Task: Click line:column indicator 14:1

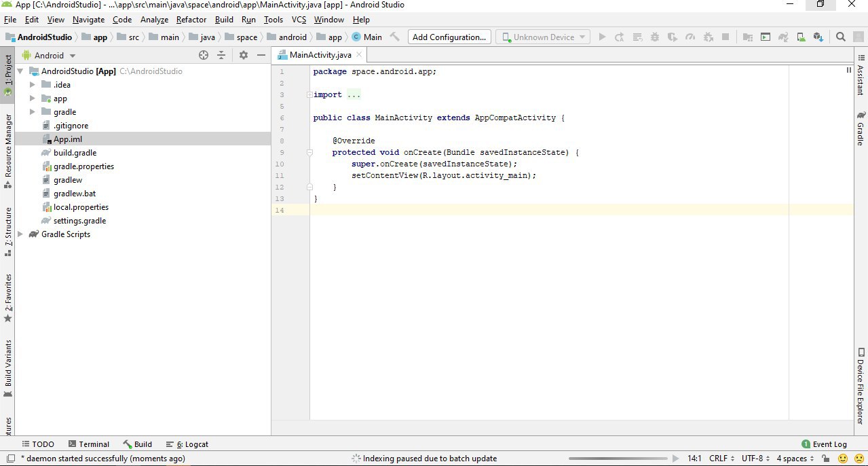Action: pos(694,459)
